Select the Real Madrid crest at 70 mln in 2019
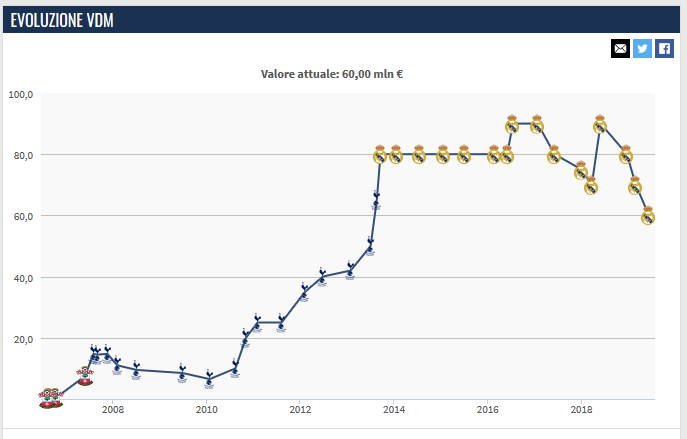687x439 pixels. (x=635, y=185)
